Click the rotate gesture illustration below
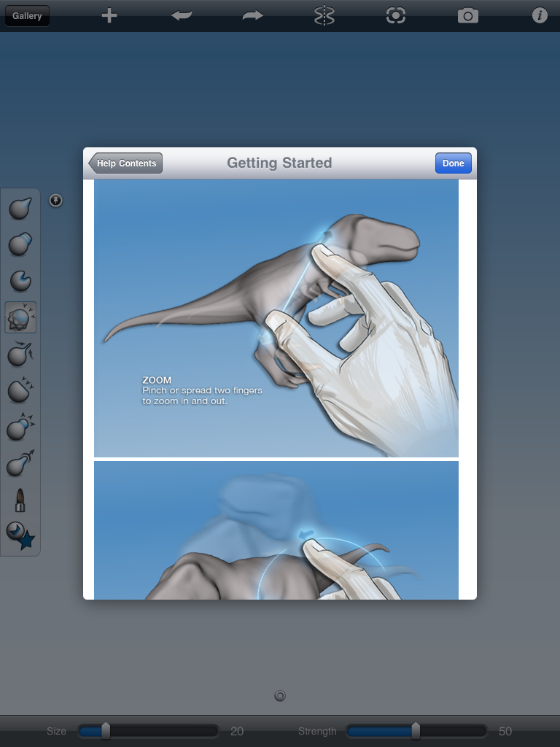The height and width of the screenshot is (747, 560). tap(276, 530)
